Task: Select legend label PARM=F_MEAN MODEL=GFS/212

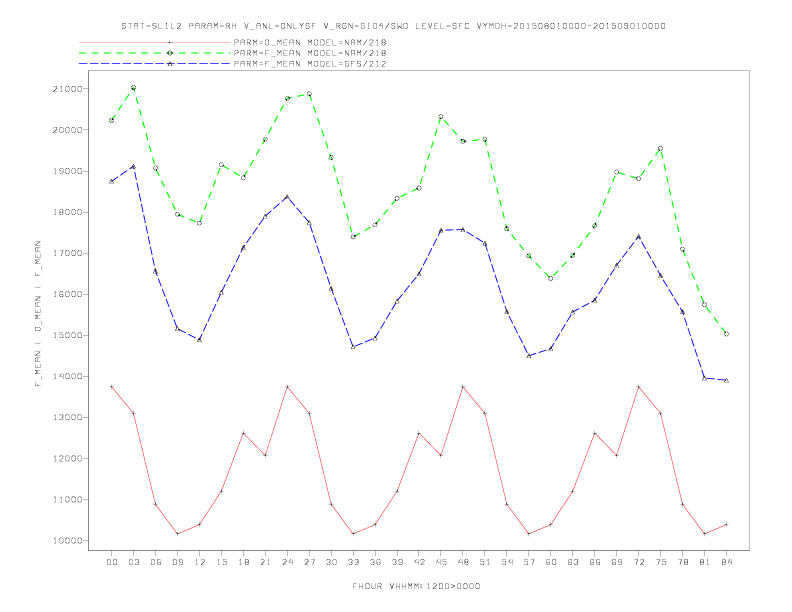Action: (x=310, y=64)
